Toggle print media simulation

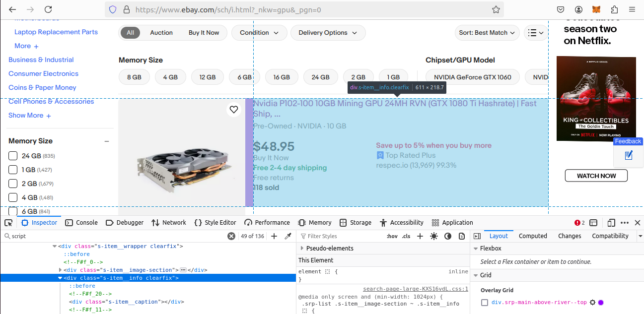pyautogui.click(x=462, y=236)
